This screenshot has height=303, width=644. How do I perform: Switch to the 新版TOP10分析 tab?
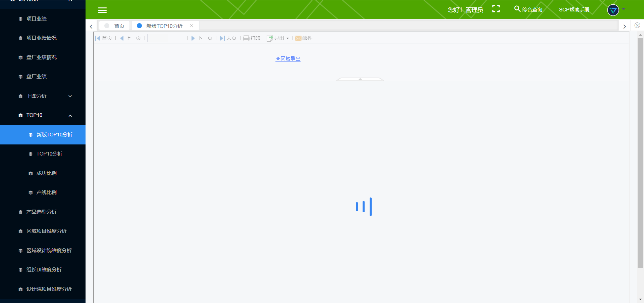click(x=164, y=26)
